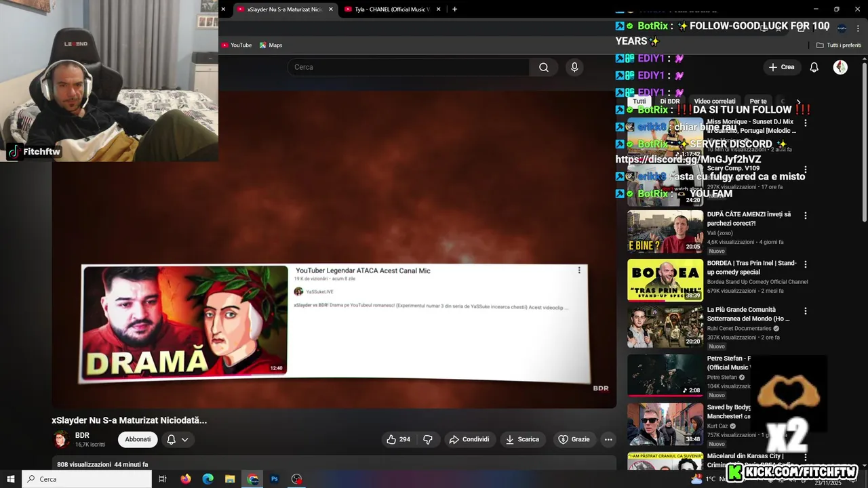Open Photoshop from the taskbar

[x=275, y=479]
